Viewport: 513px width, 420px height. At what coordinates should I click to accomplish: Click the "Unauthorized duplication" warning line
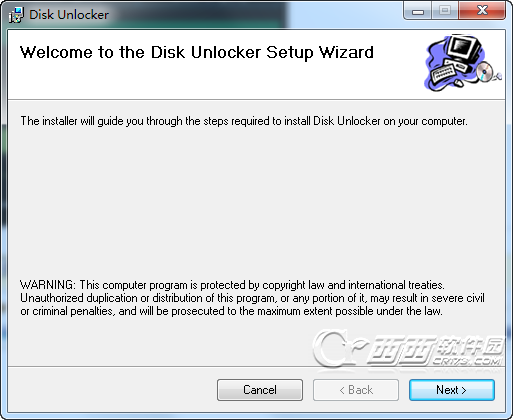click(x=252, y=298)
